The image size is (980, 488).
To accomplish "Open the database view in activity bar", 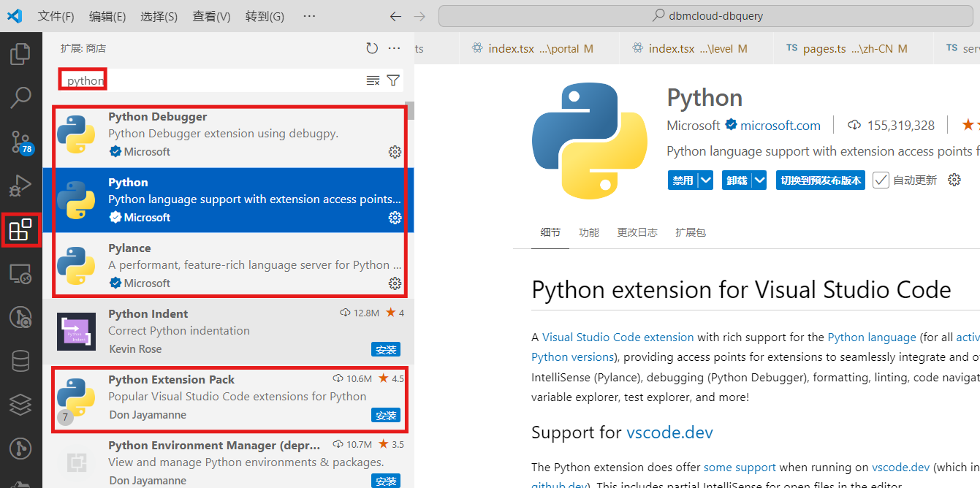I will (x=20, y=361).
